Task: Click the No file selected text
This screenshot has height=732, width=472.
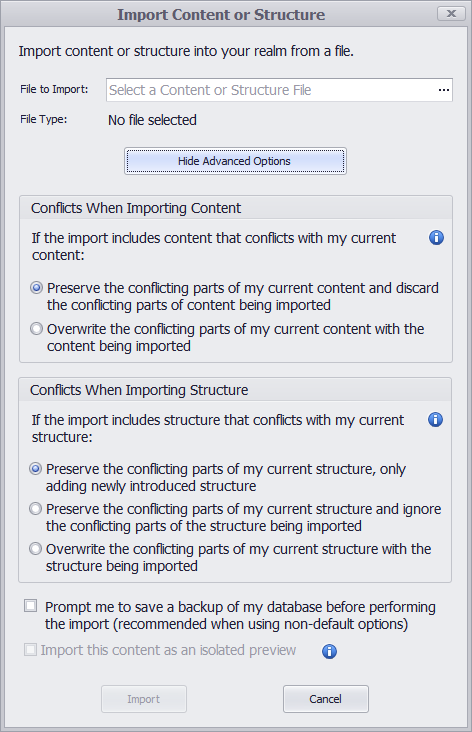Action: click(x=152, y=120)
